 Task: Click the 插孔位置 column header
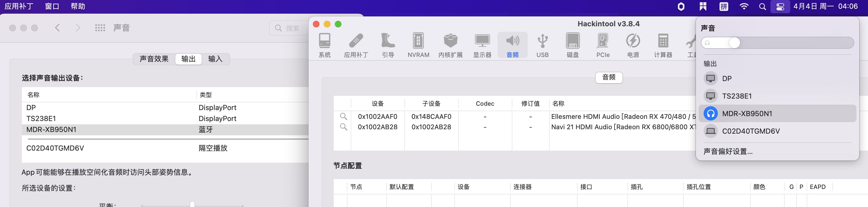click(x=717, y=187)
